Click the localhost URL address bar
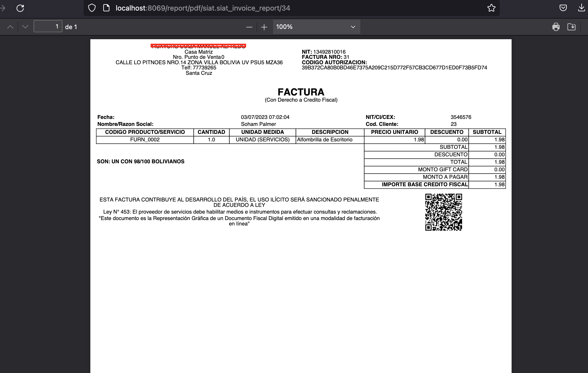588x373 pixels. [284, 8]
